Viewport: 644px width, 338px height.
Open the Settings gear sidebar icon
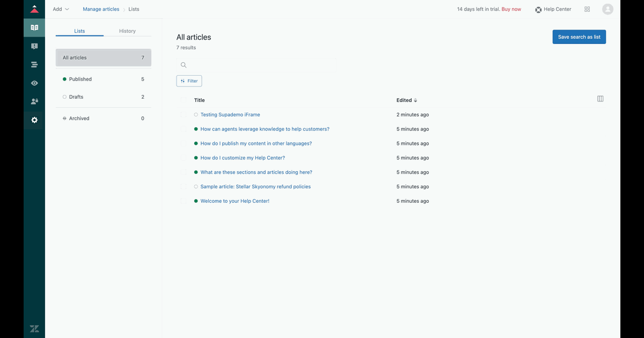click(34, 120)
